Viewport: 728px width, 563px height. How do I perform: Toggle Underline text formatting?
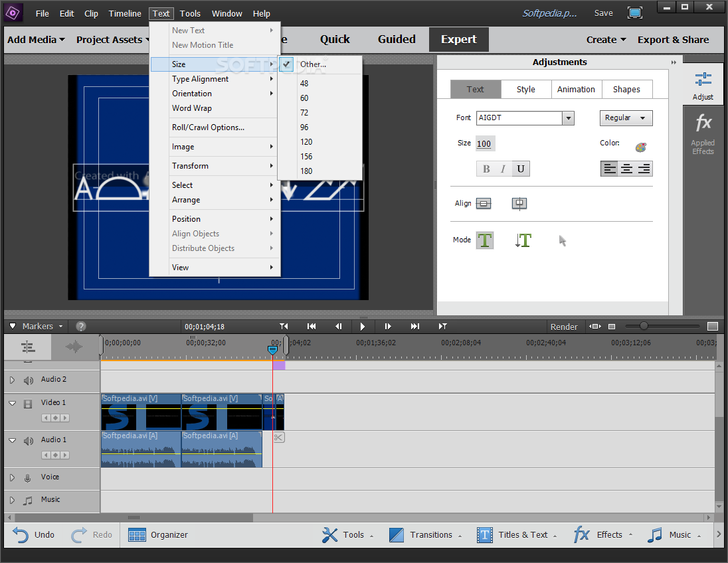521,169
